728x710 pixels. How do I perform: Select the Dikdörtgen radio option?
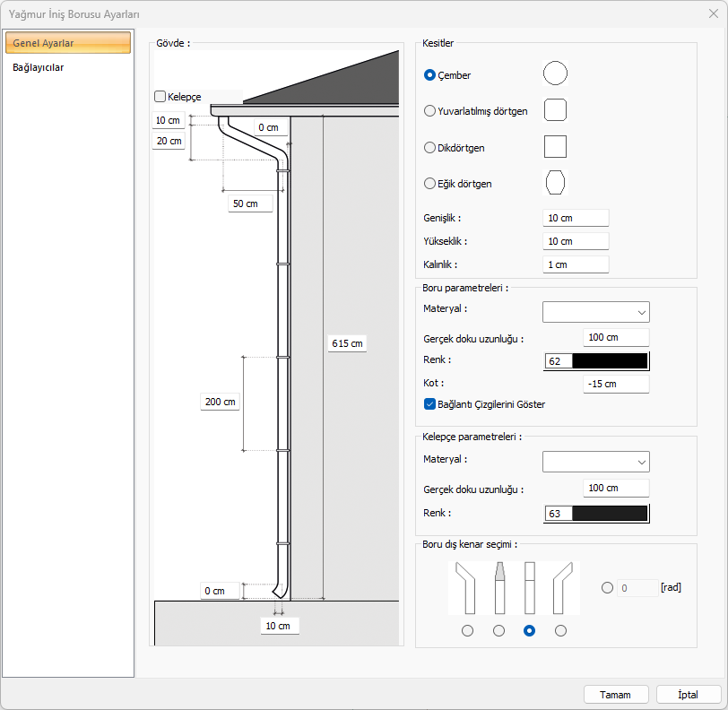click(x=430, y=147)
